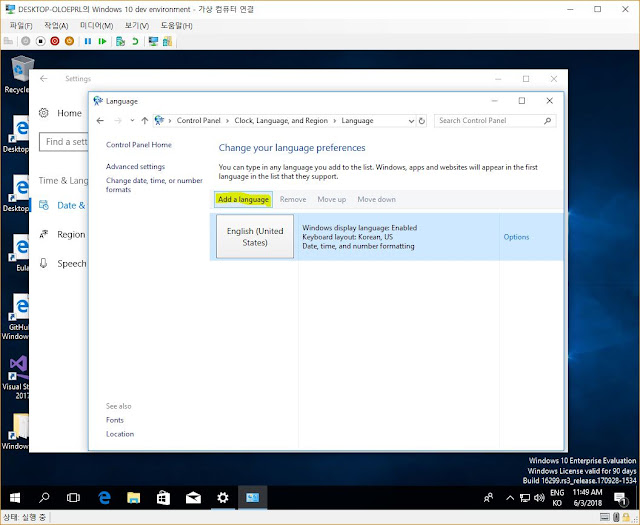Click the Find a setting search box
640x525 pixels.
pos(64,142)
